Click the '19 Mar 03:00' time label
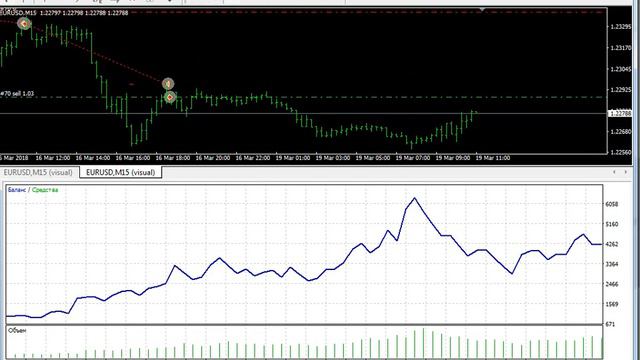 pos(333,158)
